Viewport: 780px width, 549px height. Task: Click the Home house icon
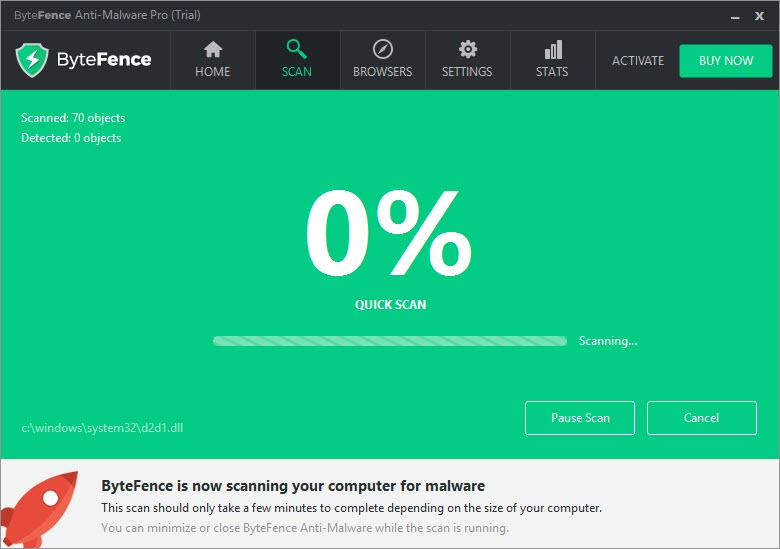pyautogui.click(x=213, y=49)
